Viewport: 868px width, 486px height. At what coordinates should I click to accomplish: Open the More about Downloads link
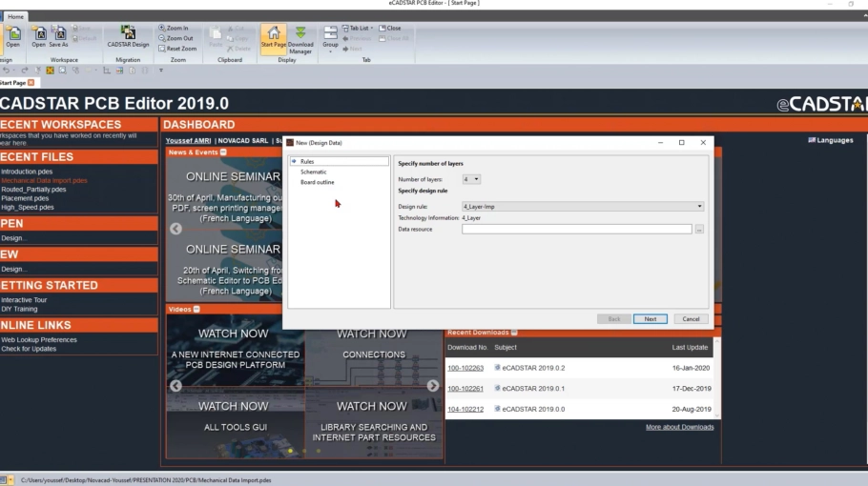tap(679, 427)
